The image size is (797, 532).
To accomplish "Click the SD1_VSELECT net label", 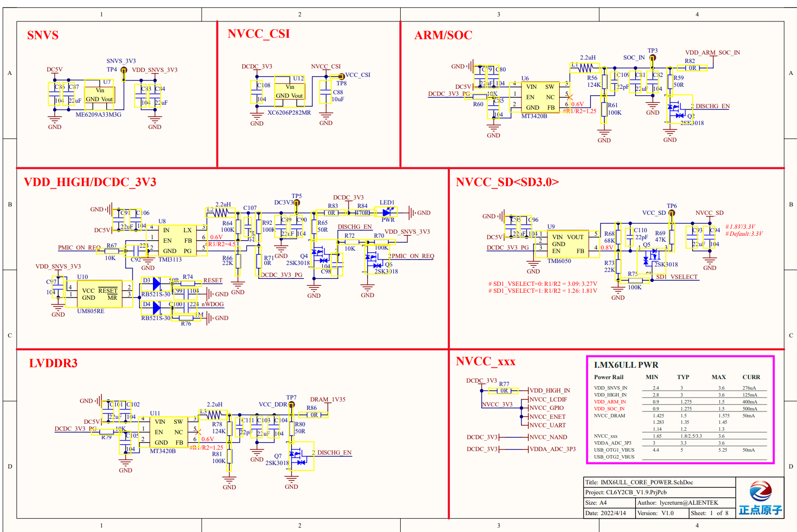I will point(677,277).
